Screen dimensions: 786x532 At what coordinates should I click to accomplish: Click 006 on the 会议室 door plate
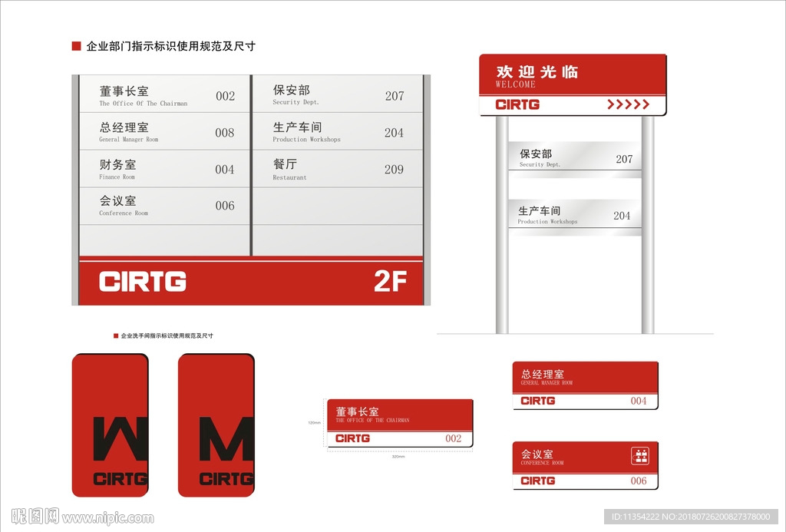point(639,481)
